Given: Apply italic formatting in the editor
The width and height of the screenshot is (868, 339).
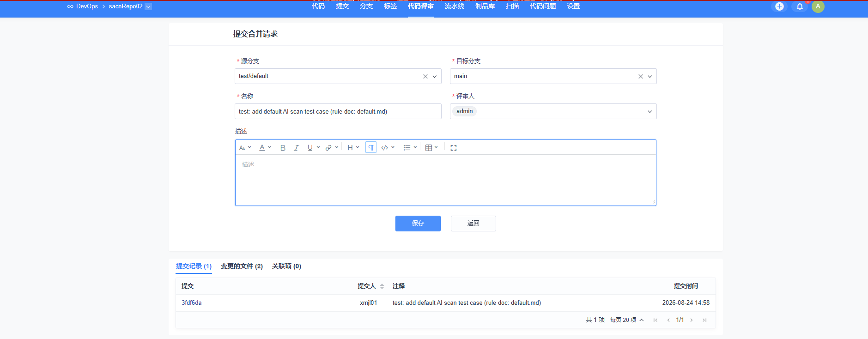Looking at the screenshot, I should pyautogui.click(x=297, y=148).
